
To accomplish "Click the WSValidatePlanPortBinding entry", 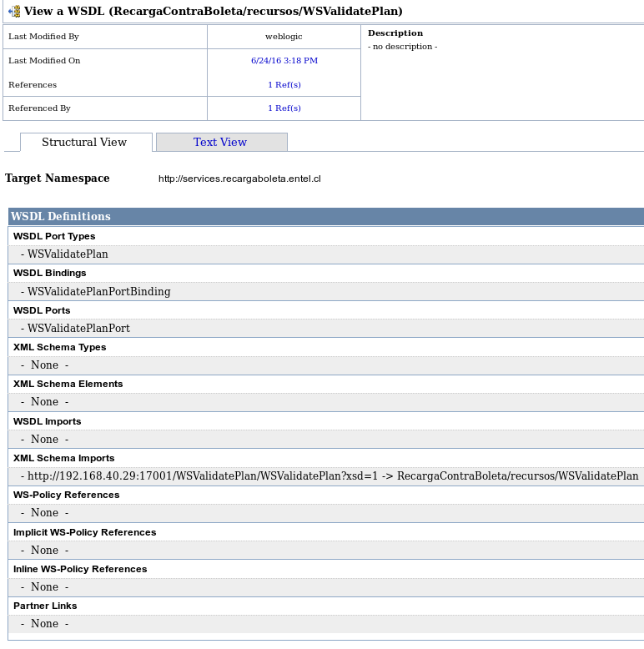I will pos(99,291).
